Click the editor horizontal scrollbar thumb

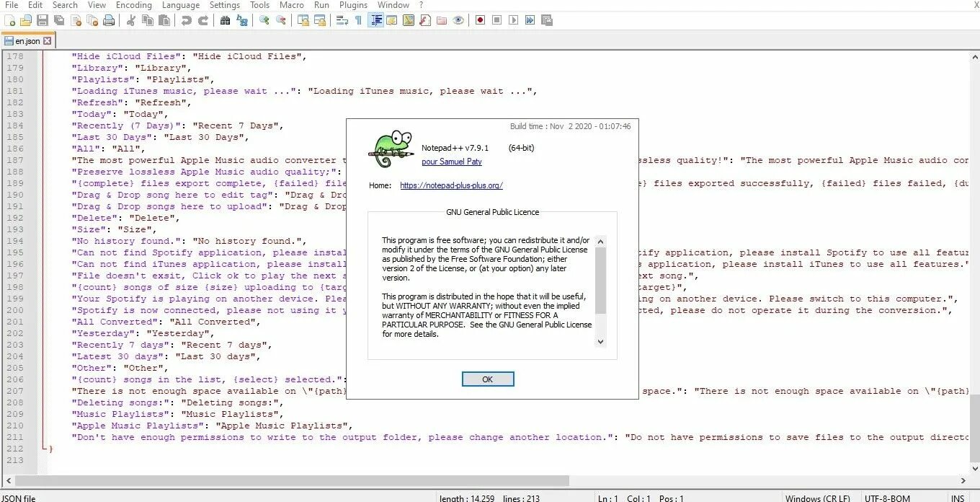click(x=293, y=480)
